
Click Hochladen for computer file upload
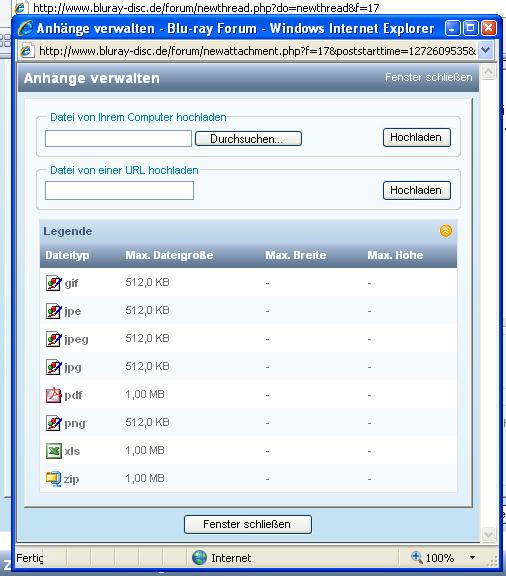click(417, 137)
